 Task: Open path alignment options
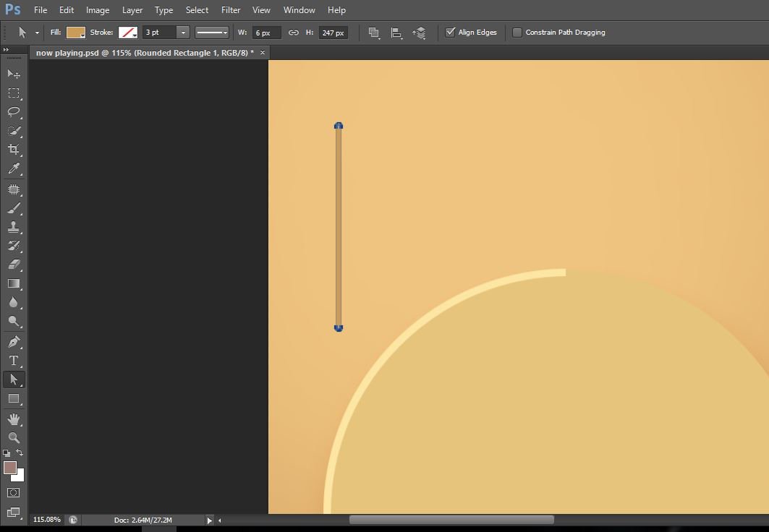tap(396, 33)
